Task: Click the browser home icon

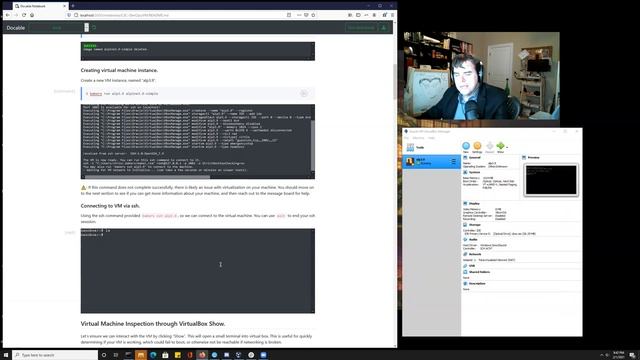Action: tap(32, 15)
